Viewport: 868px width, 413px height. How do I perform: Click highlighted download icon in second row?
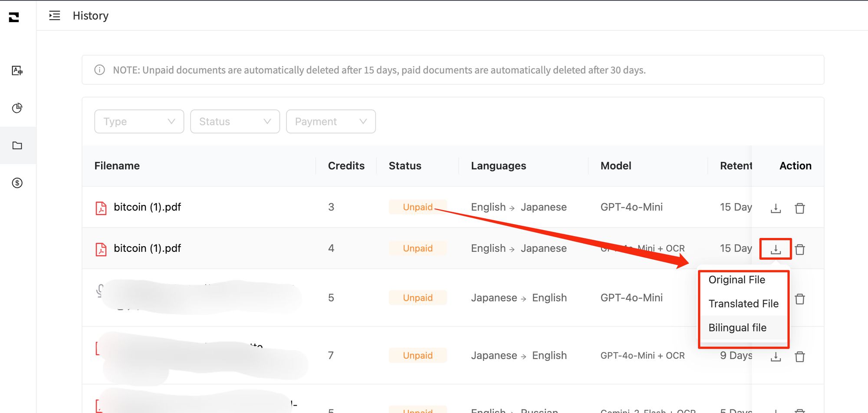(776, 249)
